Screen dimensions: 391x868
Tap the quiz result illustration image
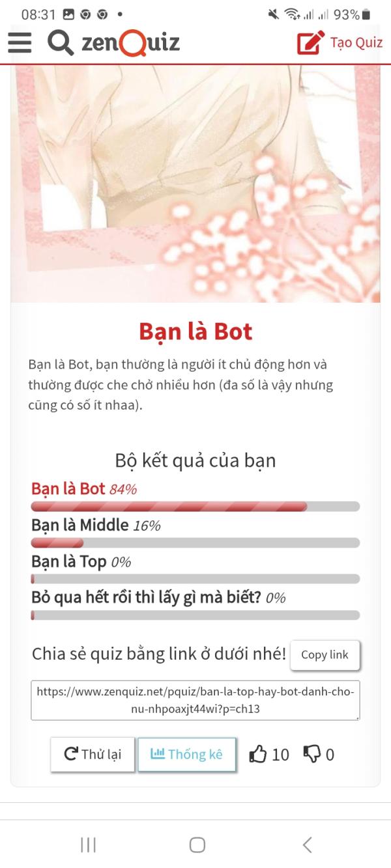coord(195,184)
